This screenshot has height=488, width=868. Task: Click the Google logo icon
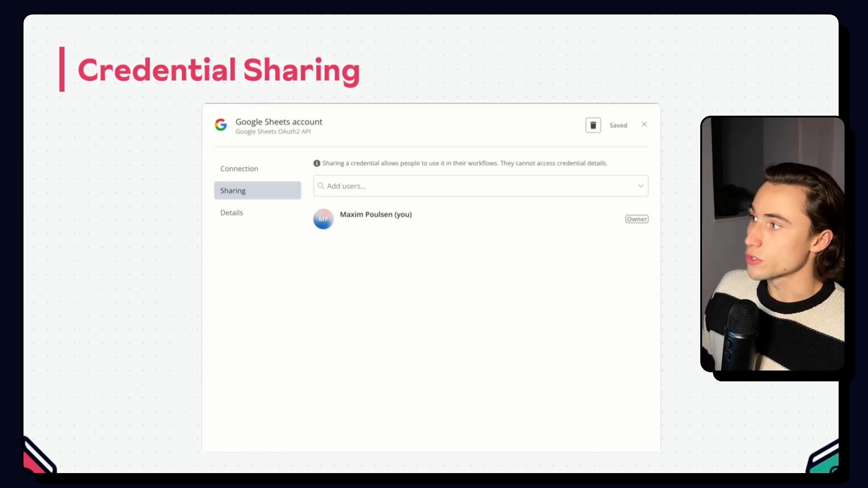[221, 125]
